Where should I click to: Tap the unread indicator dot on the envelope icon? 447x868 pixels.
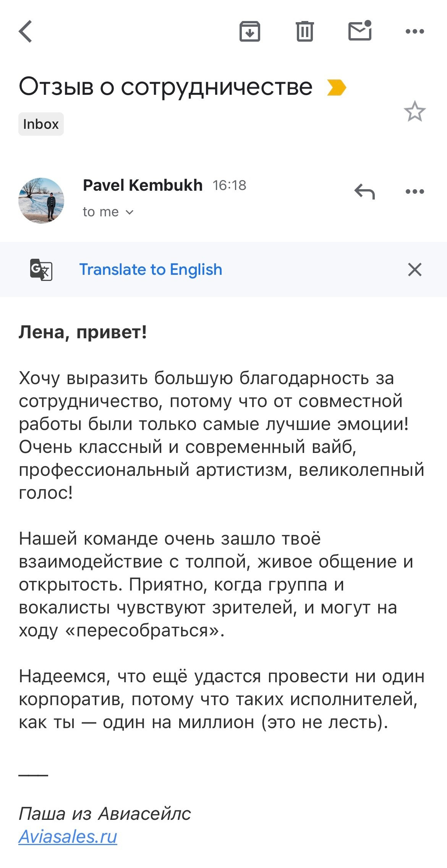coord(368,24)
